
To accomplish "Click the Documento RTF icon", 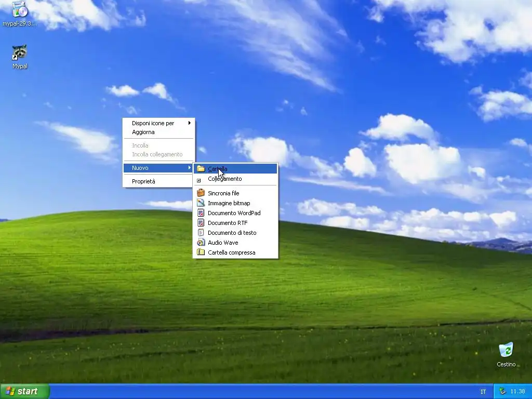I will [x=201, y=222].
